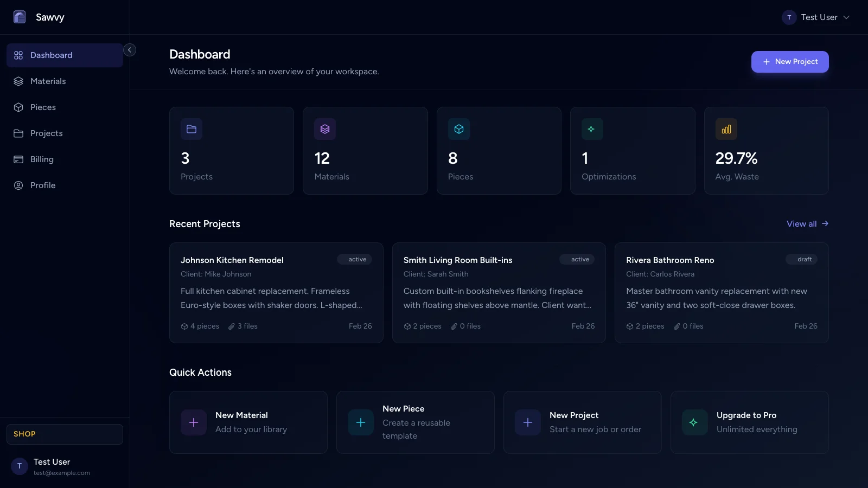Open the SHOP panel in the sidebar

click(64, 434)
